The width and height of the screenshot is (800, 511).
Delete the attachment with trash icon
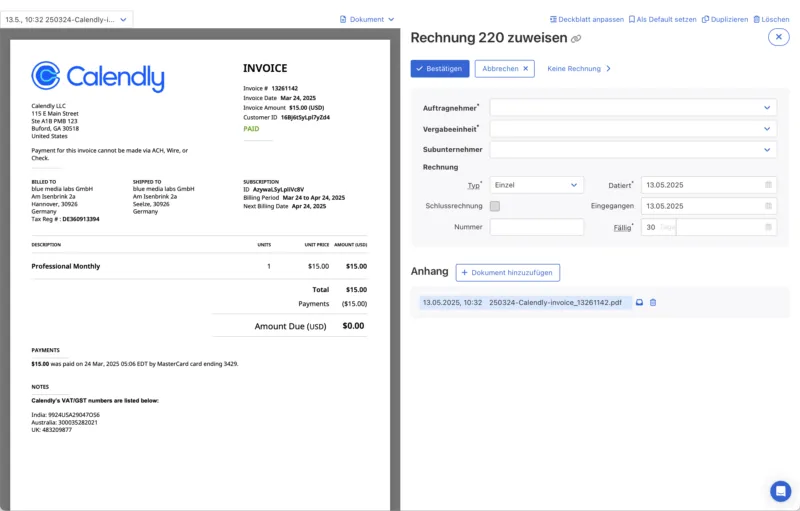click(653, 302)
